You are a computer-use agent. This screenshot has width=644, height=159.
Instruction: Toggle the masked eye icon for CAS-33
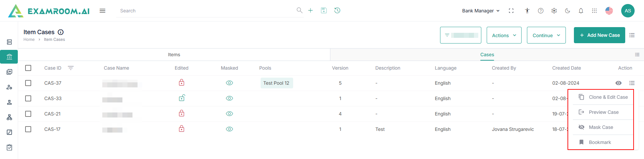click(229, 98)
